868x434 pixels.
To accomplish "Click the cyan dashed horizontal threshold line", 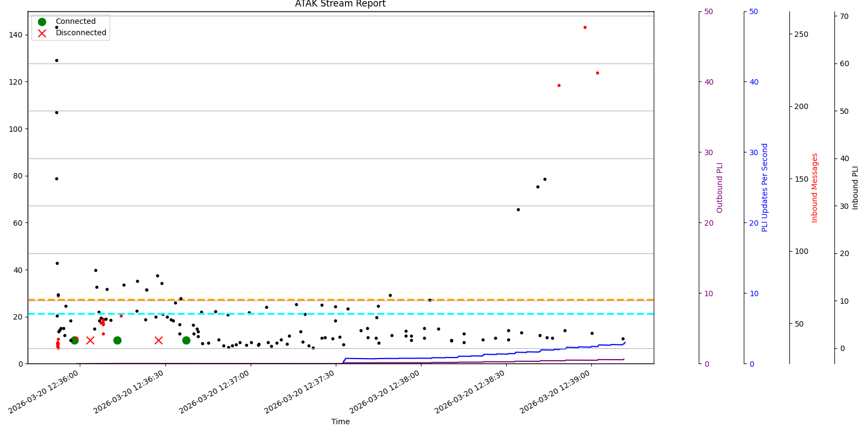I will (x=380, y=314).
